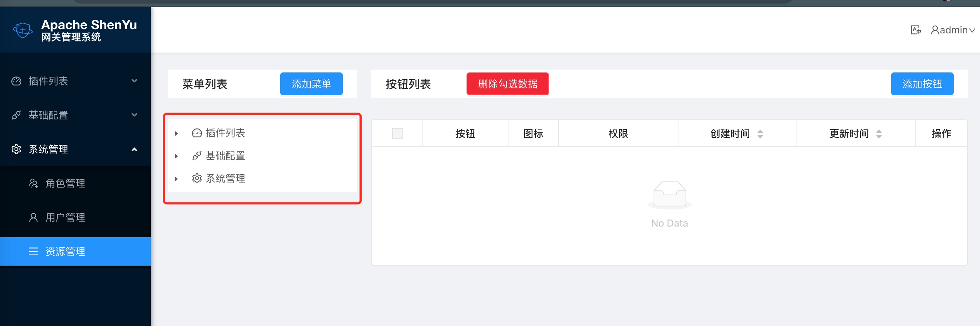Click the dashboard icon beside sidebar 插件列表
980x326 pixels.
(16, 81)
